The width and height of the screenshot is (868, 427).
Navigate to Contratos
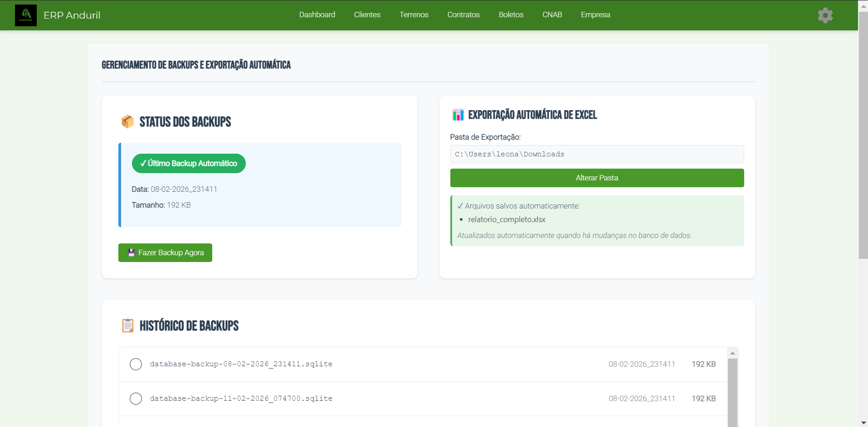pyautogui.click(x=463, y=15)
